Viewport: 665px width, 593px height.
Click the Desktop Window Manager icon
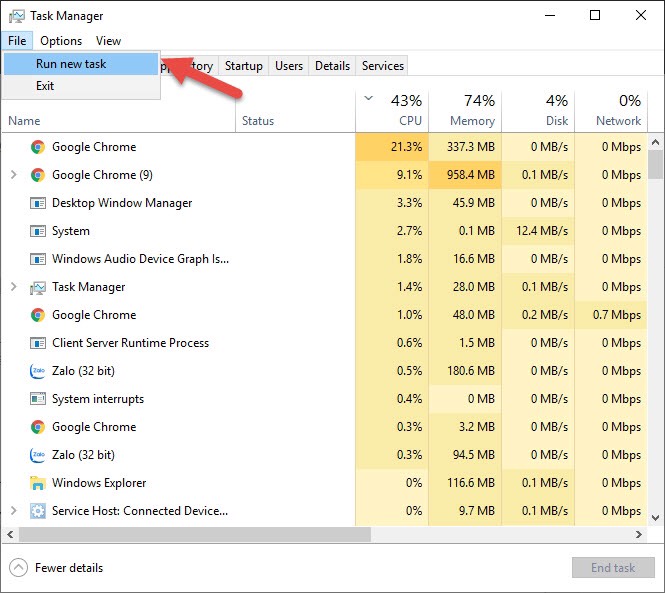coord(38,203)
